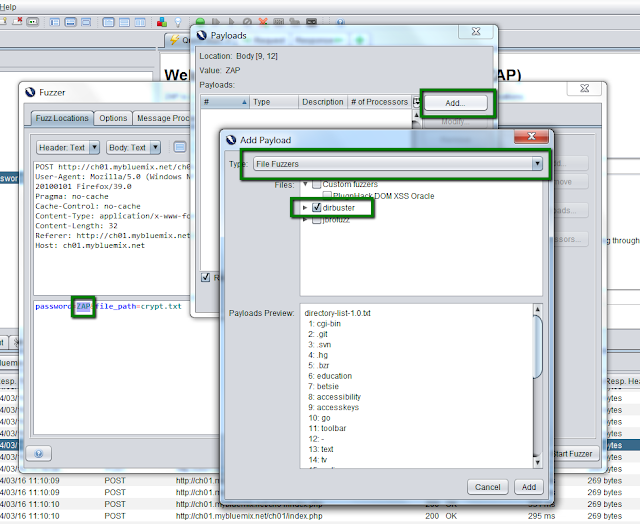The image size is (640, 524).
Task: Click the Description column header in Payloads
Action: [322, 102]
